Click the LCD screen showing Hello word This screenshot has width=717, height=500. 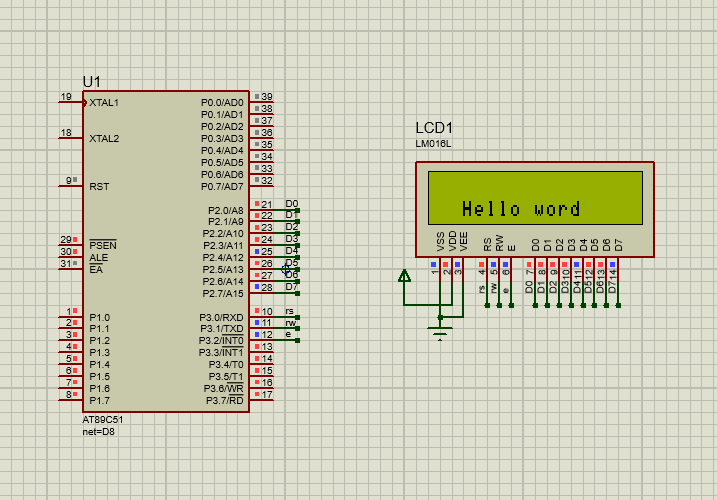[x=535, y=198]
